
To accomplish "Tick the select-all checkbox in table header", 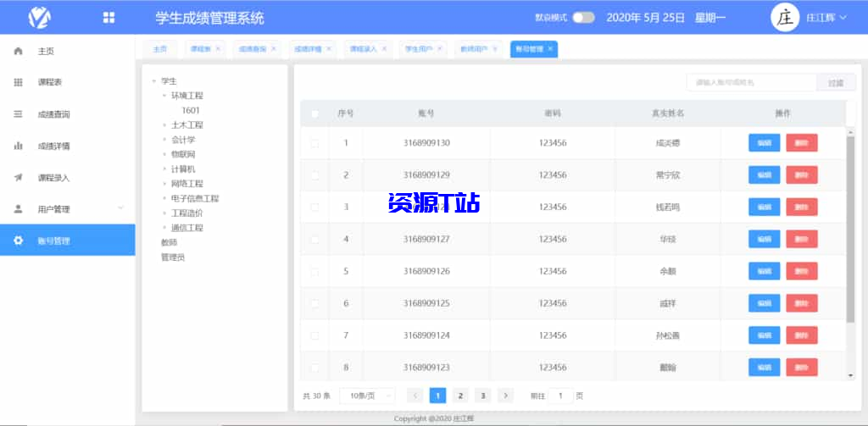I will (x=315, y=114).
